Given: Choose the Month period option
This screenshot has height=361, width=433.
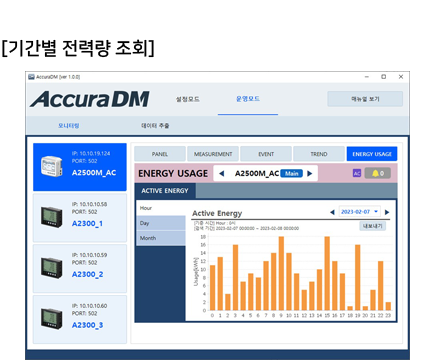Looking at the screenshot, I should (161, 238).
